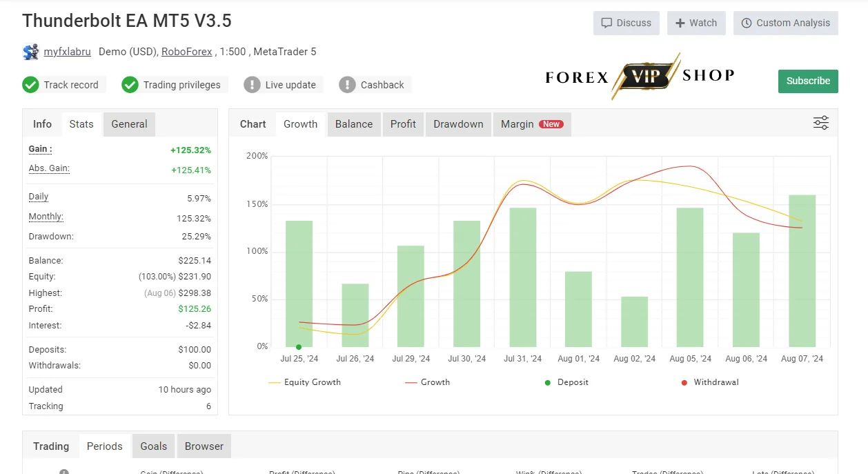This screenshot has width=868, height=474.
Task: Click the Gain label
Action: pyautogui.click(x=40, y=149)
